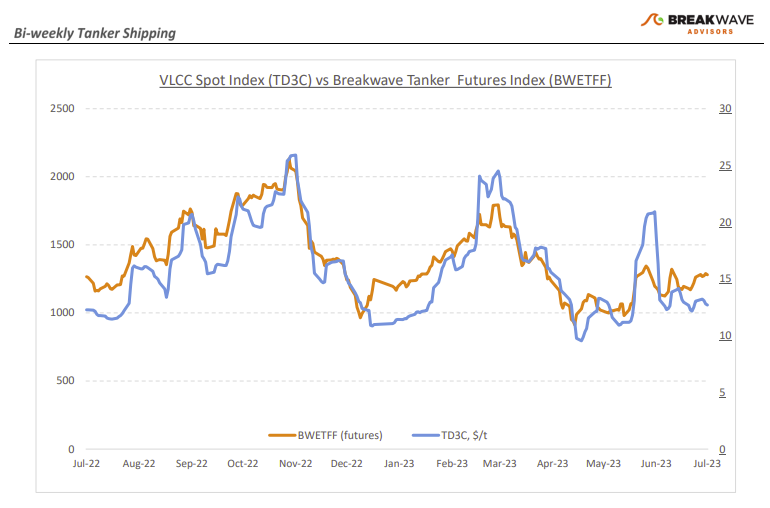
Task: Click the blue TD3C trough in late April 2023
Action: click(x=580, y=339)
